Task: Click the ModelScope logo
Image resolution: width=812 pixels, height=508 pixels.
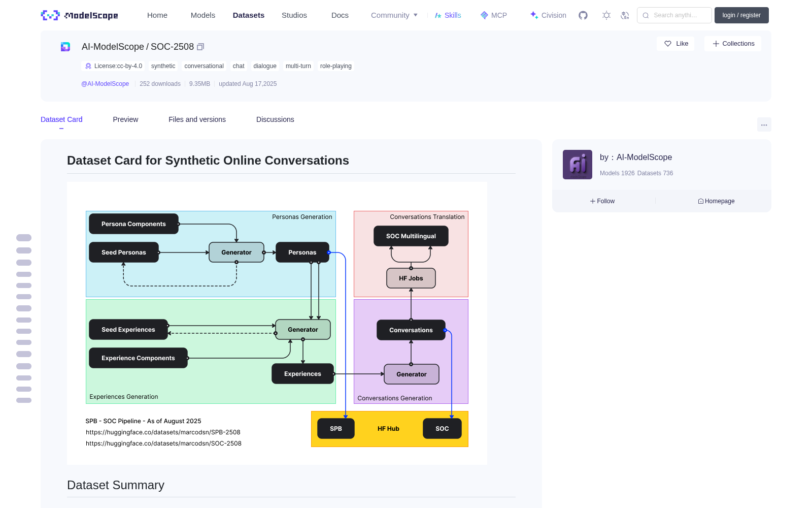Action: [80, 15]
